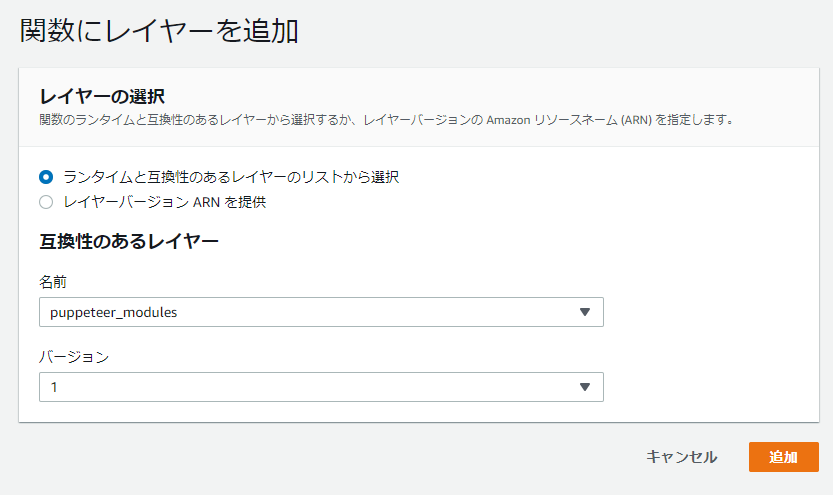Click the arrow icon on puppeteer_modules dropdown
Screen dimensions: 833x495
585,312
